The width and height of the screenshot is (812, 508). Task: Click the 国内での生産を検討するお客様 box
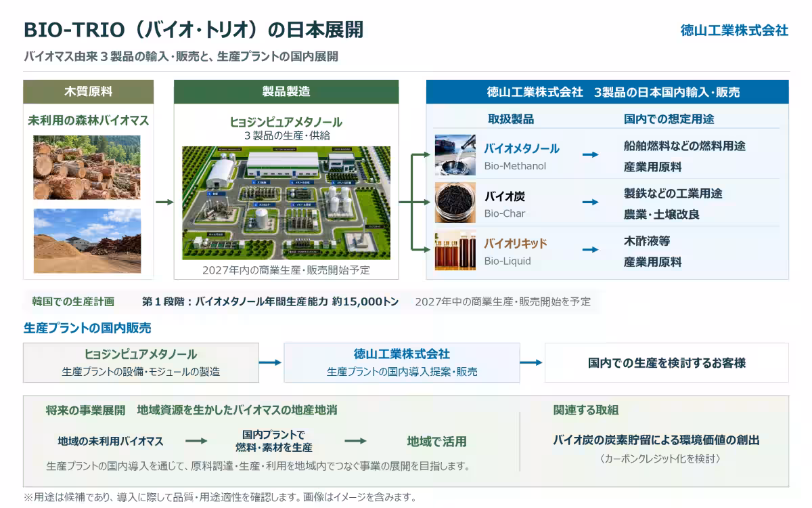667,362
